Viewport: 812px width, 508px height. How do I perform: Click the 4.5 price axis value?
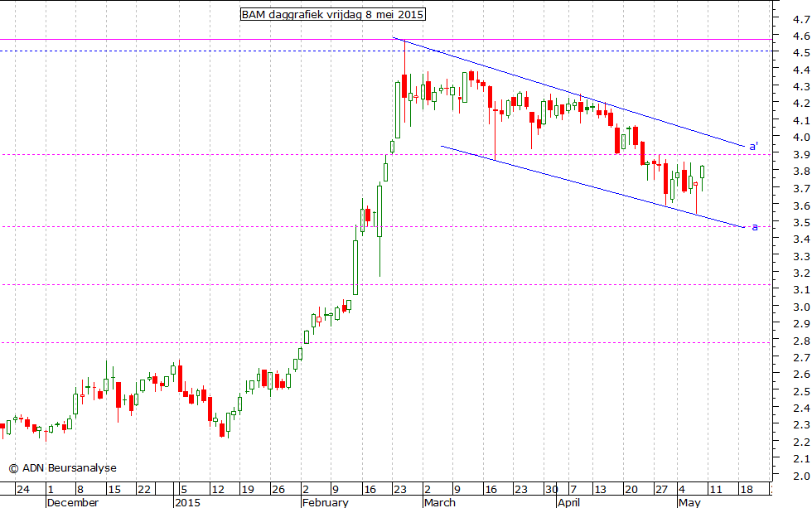(801, 53)
